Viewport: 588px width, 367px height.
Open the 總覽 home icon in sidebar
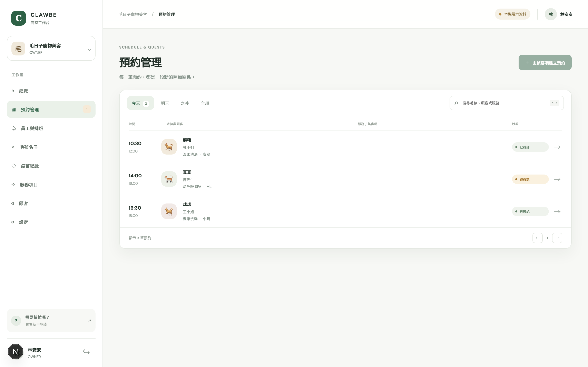point(13,91)
